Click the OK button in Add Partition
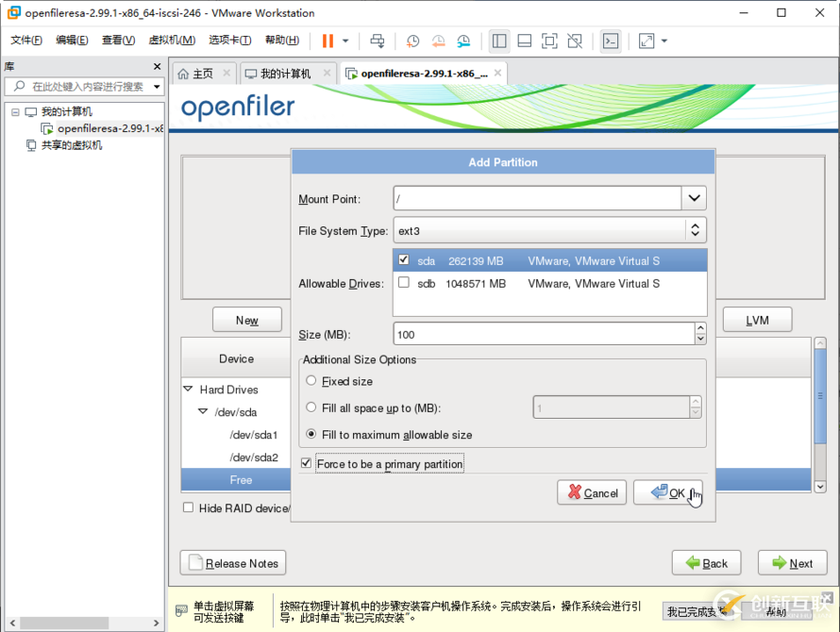840x632 pixels. tap(667, 492)
